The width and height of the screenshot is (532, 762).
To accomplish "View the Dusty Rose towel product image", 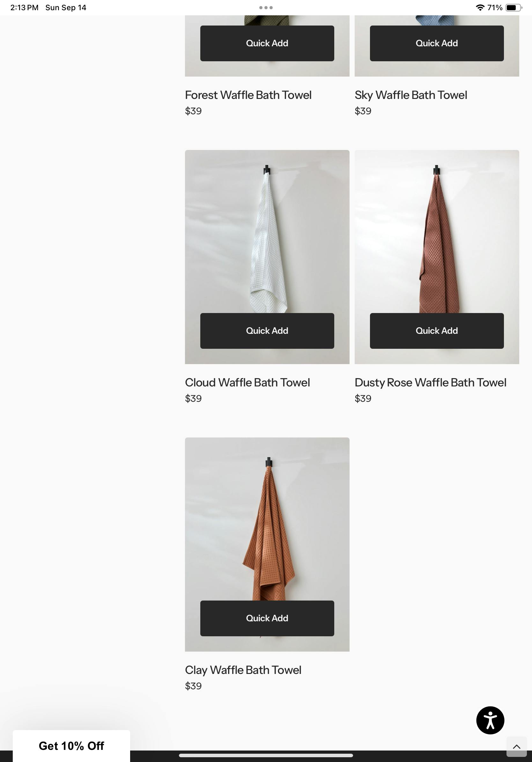I will [437, 232].
